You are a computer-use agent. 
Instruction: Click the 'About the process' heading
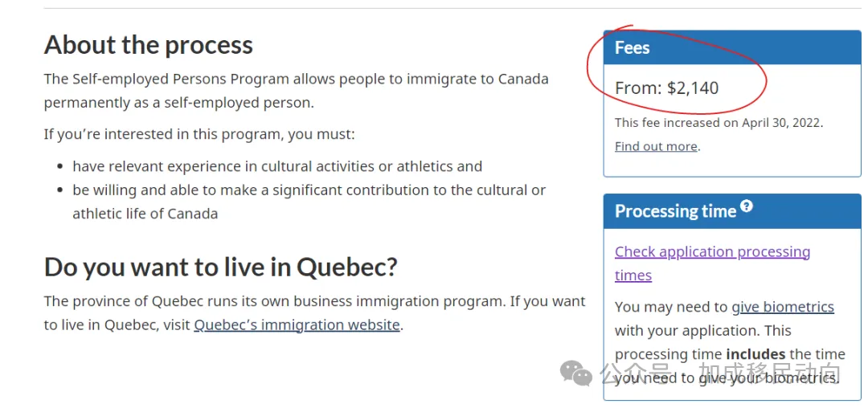click(149, 45)
